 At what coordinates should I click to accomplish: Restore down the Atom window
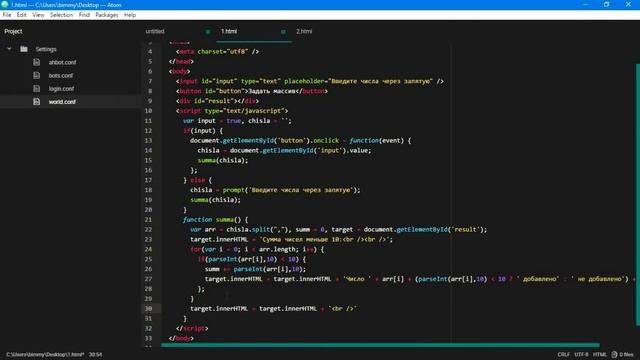tap(607, 4)
